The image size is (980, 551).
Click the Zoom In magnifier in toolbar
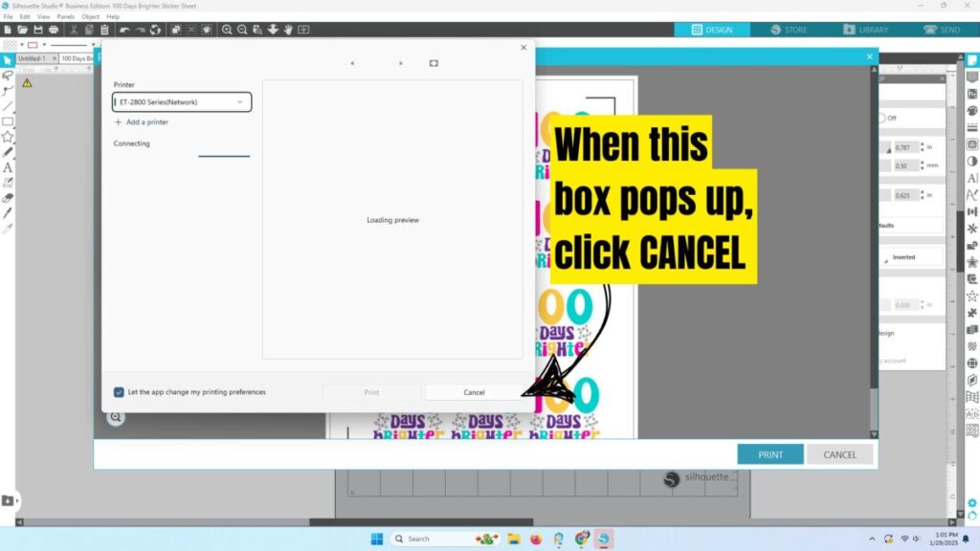[227, 30]
